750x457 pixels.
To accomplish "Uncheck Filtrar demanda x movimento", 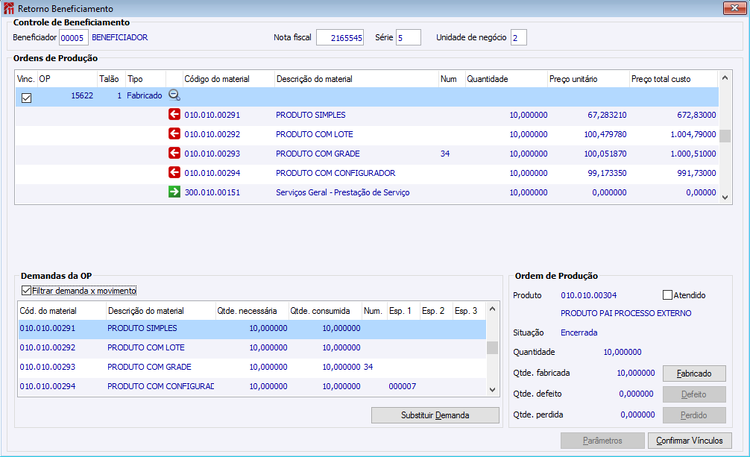I will coord(26,290).
